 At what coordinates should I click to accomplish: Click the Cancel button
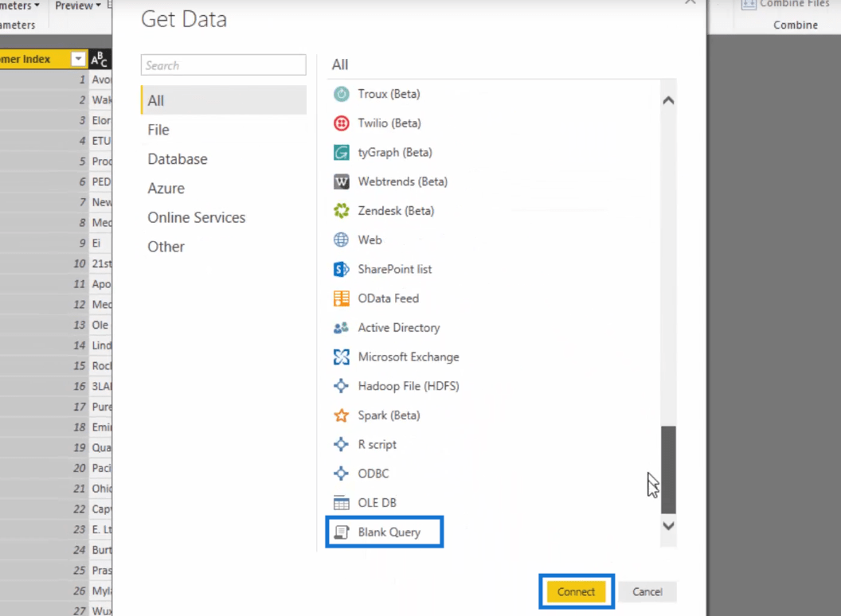[647, 592]
